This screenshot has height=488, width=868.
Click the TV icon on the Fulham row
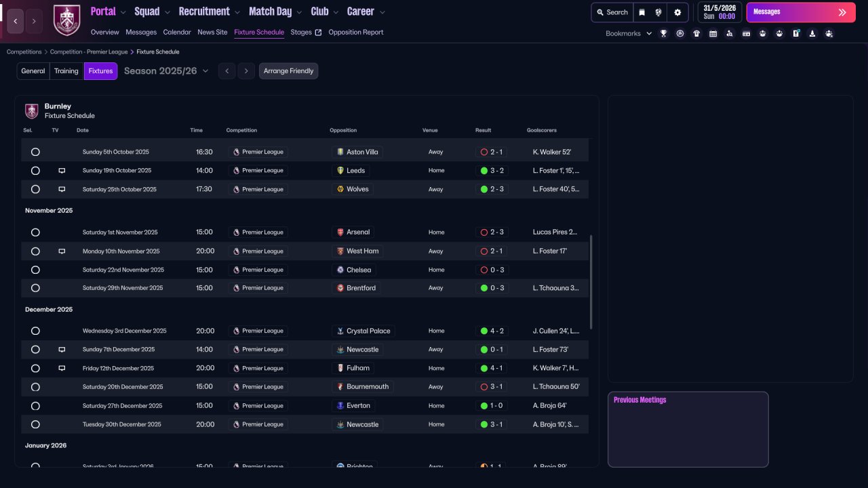click(62, 368)
